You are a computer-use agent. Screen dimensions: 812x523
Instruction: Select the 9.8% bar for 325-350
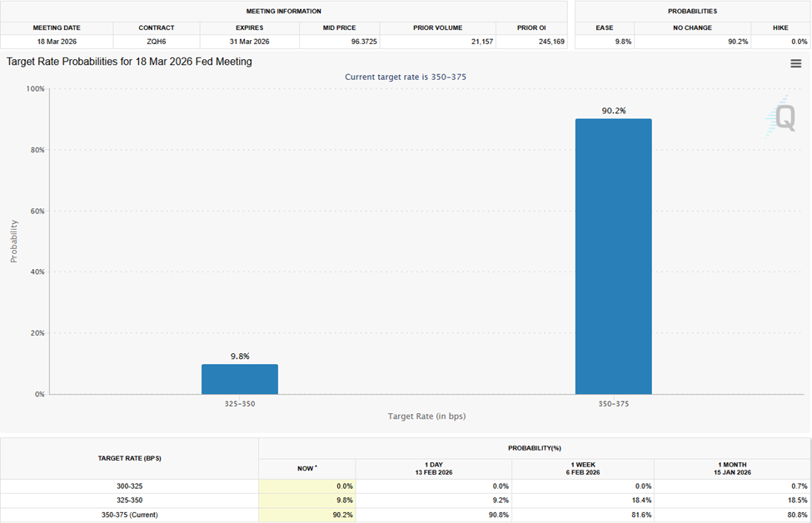coord(239,379)
